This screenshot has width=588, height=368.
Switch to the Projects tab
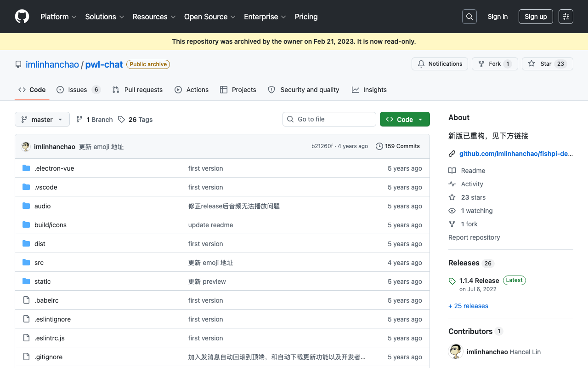point(238,90)
